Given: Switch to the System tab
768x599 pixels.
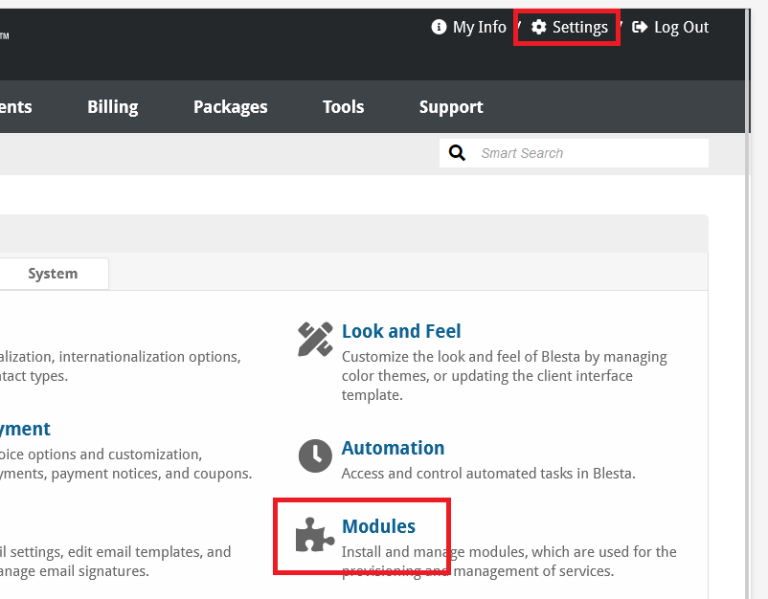Looking at the screenshot, I should tap(53, 273).
